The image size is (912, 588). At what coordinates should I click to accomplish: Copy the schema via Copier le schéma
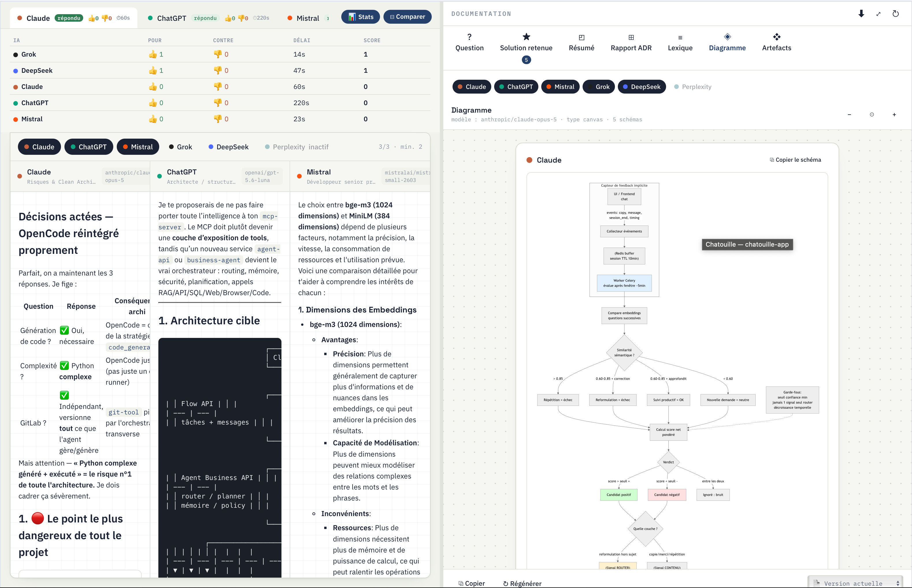point(795,160)
